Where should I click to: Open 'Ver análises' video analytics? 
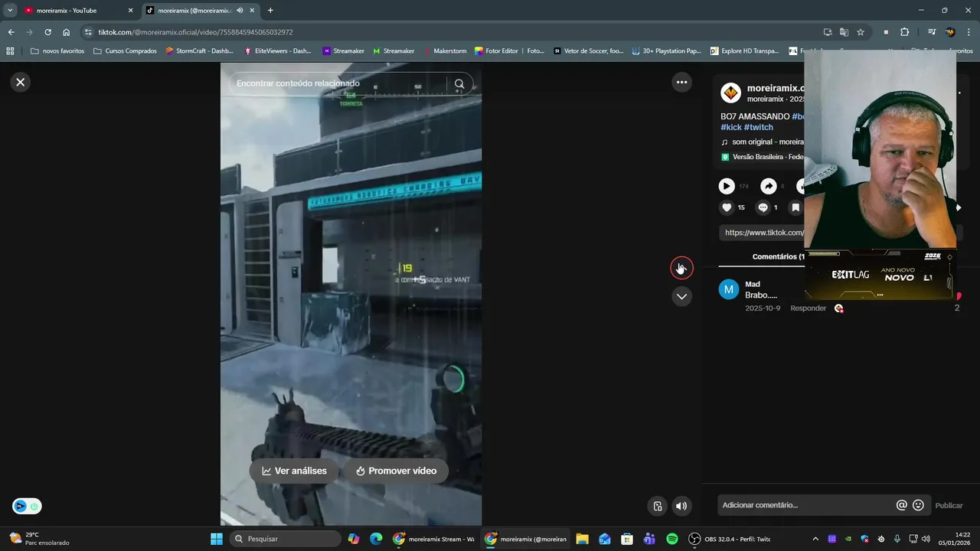tap(294, 471)
